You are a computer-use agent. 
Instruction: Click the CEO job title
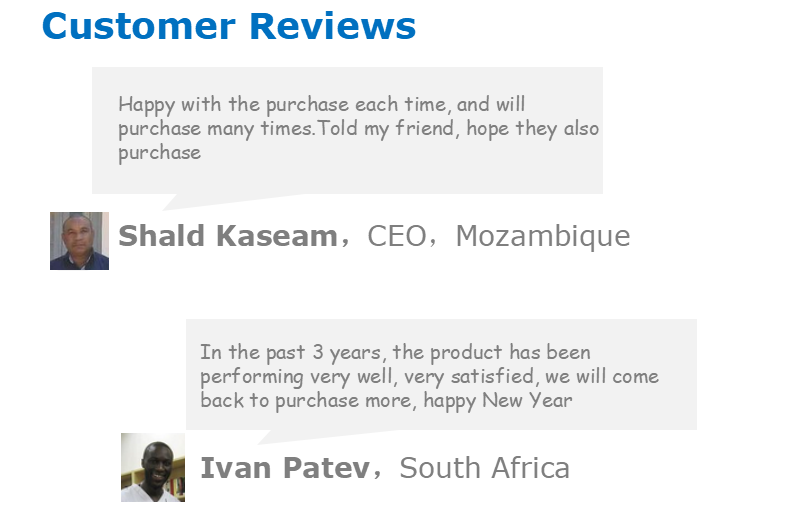point(396,236)
